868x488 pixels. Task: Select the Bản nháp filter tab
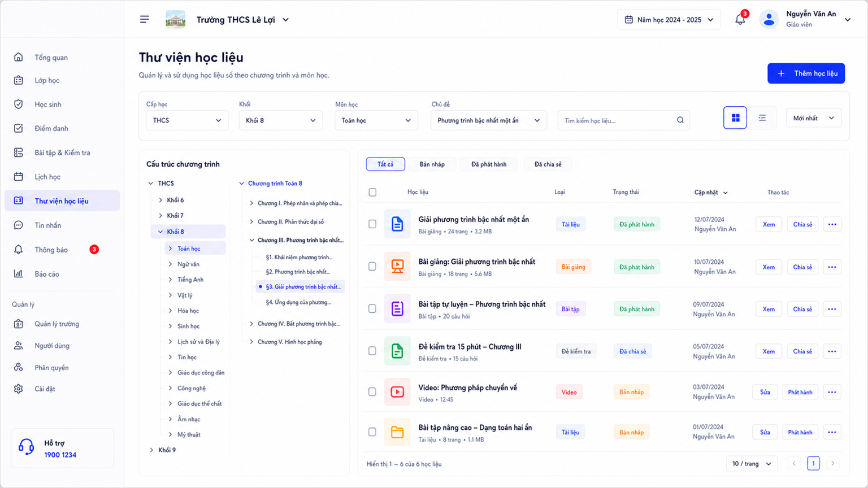coord(432,164)
